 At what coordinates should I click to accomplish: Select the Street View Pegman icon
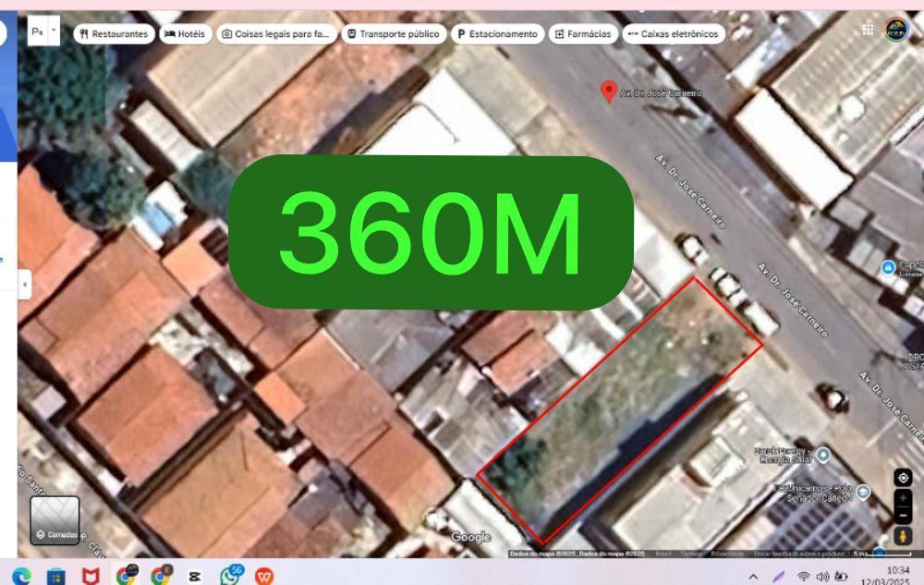point(903,536)
